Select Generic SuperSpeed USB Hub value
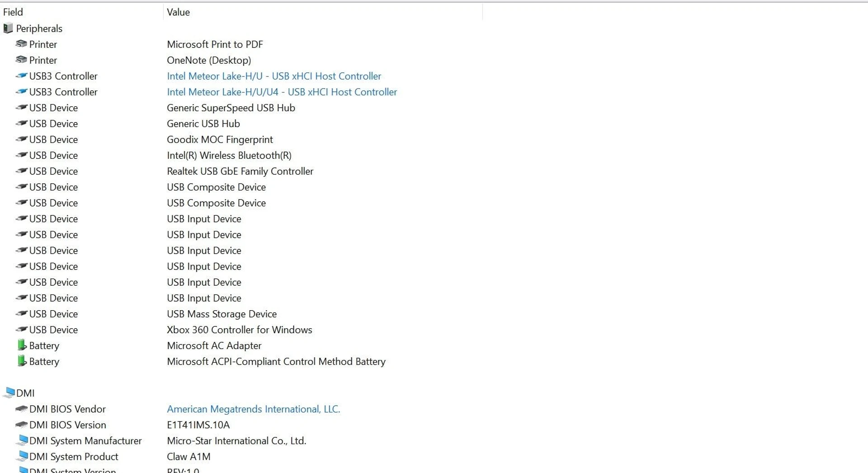 pos(231,108)
